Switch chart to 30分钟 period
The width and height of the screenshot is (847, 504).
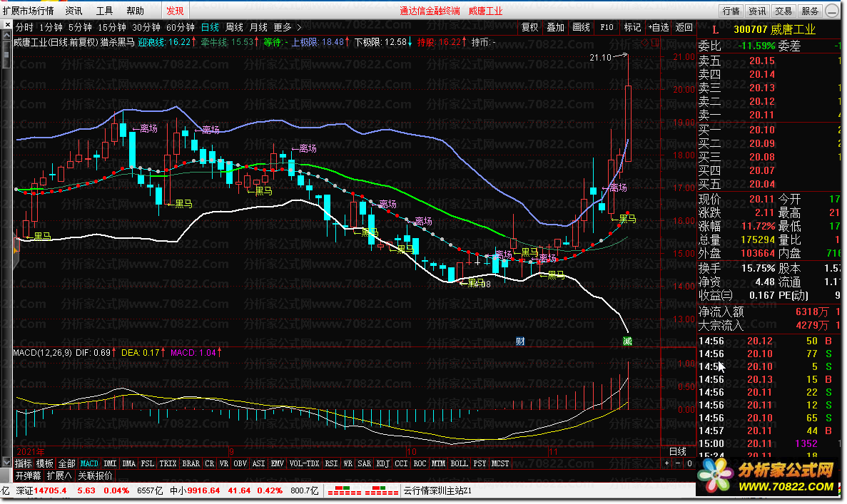(x=146, y=27)
